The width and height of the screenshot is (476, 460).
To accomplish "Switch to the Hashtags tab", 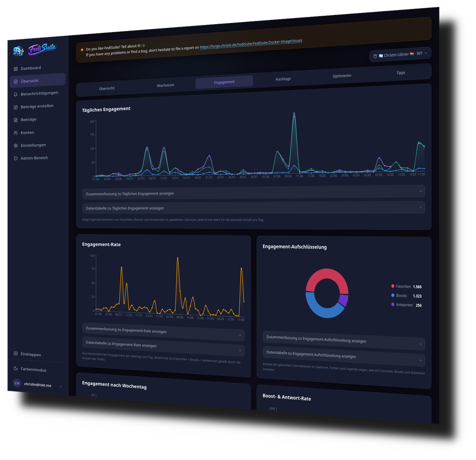I will click(283, 79).
